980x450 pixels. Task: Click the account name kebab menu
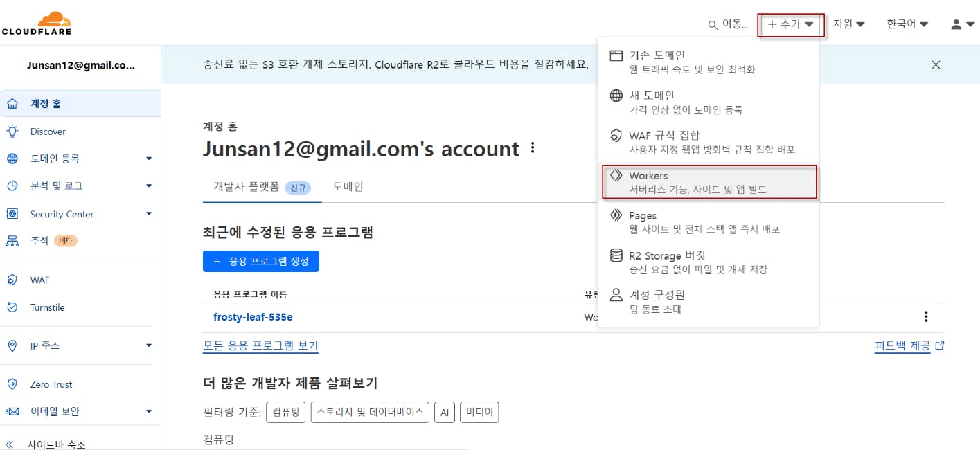click(532, 147)
